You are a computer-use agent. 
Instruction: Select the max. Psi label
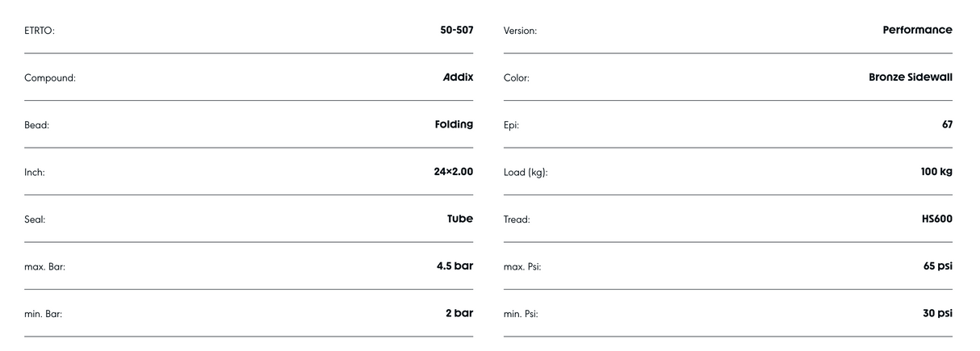point(522,266)
